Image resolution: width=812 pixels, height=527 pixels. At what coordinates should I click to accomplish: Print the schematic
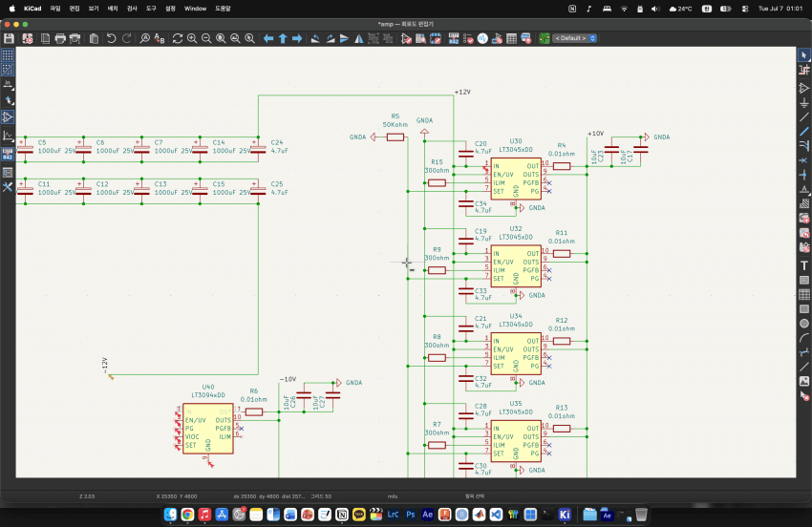pos(60,38)
